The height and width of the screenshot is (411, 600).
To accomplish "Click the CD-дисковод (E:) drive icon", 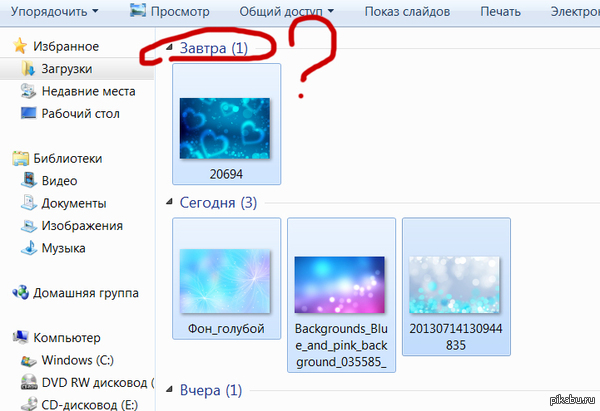I will (28, 404).
